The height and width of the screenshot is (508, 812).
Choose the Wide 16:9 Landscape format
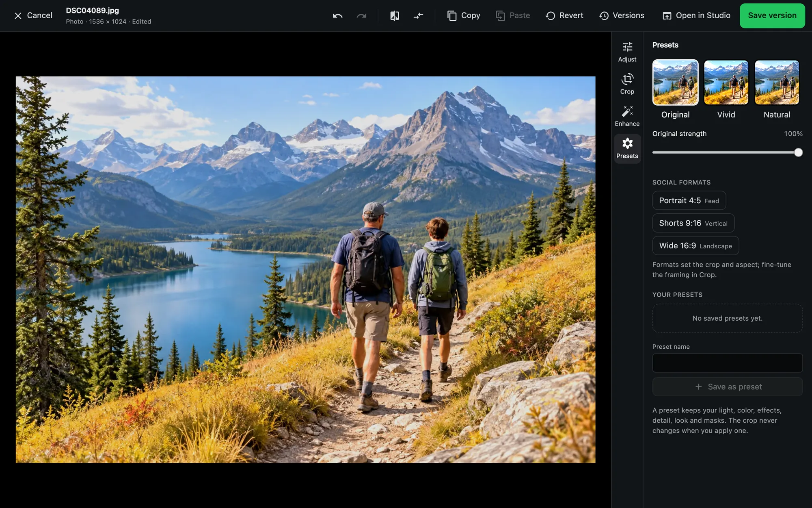point(695,245)
